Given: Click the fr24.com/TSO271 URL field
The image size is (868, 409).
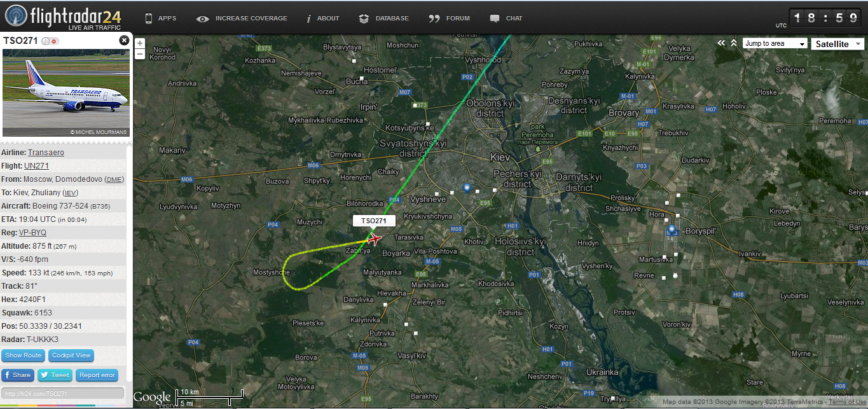Looking at the screenshot, I should point(63,394).
